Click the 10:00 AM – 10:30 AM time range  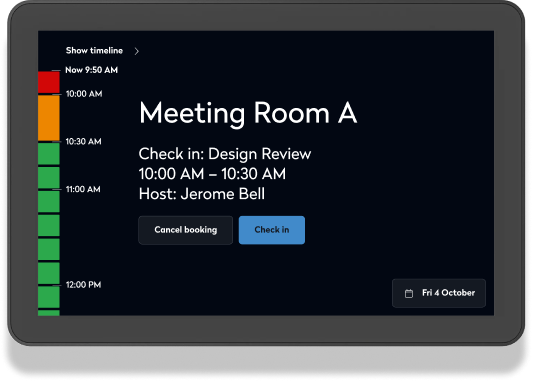(x=212, y=174)
